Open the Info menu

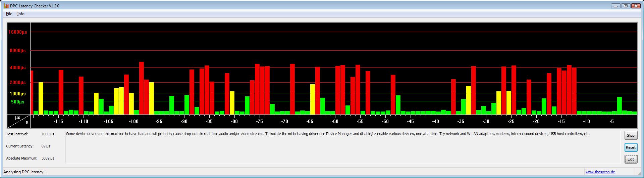coord(21,14)
